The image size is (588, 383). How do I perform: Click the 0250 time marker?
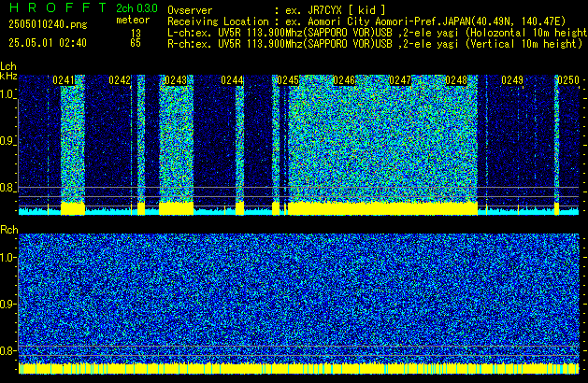coord(568,80)
